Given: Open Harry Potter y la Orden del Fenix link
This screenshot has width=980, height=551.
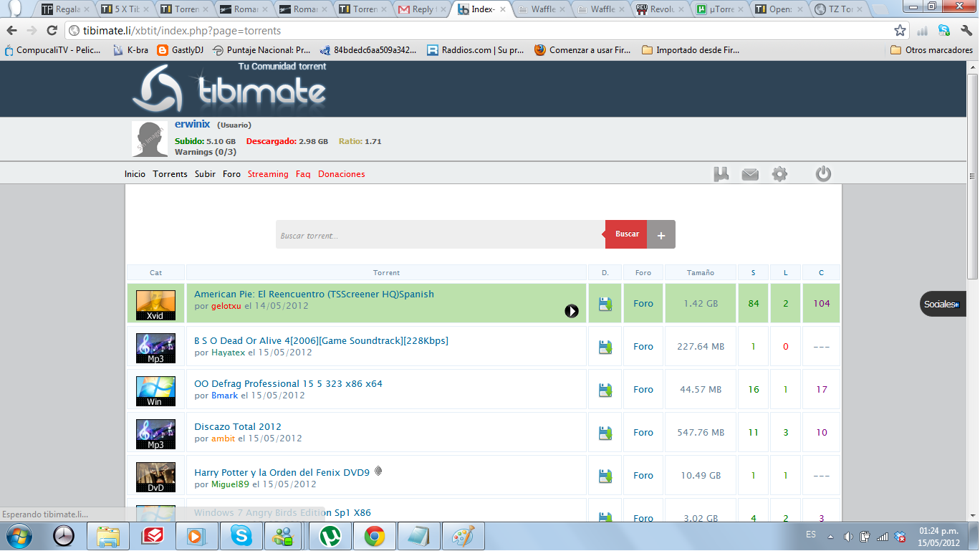Looking at the screenshot, I should [282, 472].
